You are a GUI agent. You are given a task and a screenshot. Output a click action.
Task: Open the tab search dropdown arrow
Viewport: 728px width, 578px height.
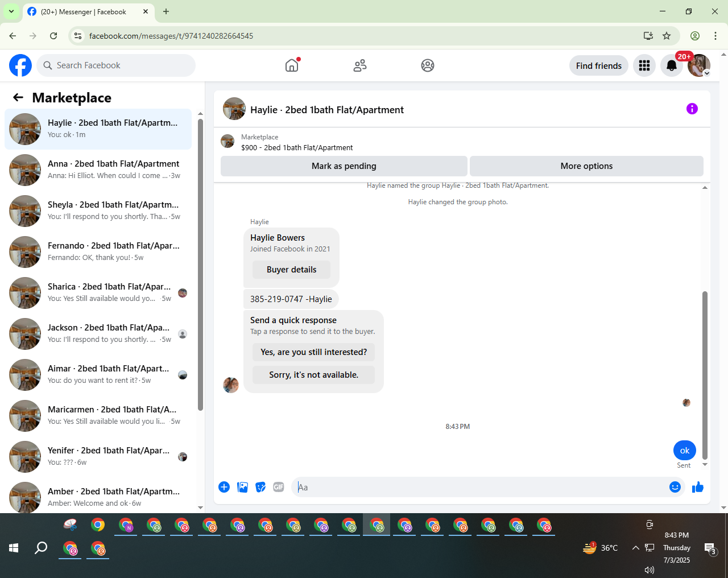pyautogui.click(x=11, y=11)
